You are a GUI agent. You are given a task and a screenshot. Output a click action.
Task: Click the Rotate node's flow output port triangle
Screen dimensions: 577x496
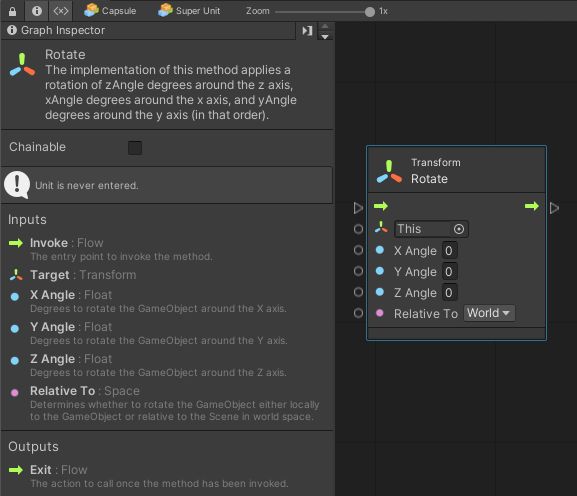click(555, 208)
